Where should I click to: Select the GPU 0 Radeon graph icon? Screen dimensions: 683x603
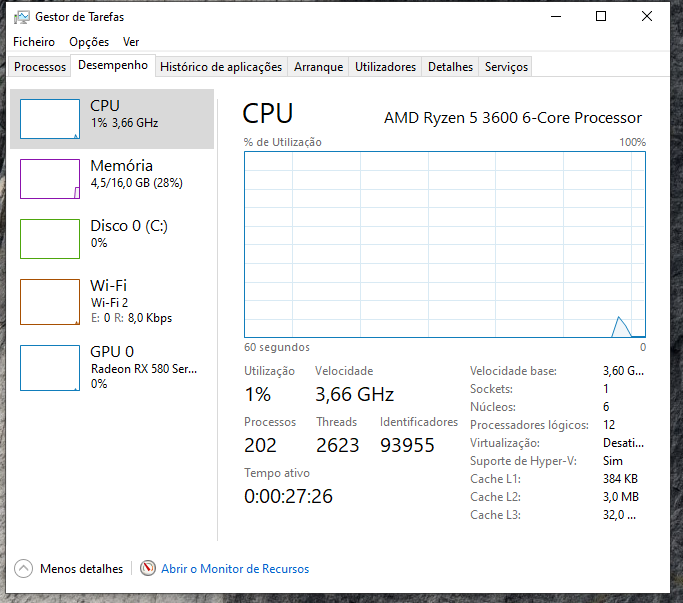pyautogui.click(x=50, y=368)
